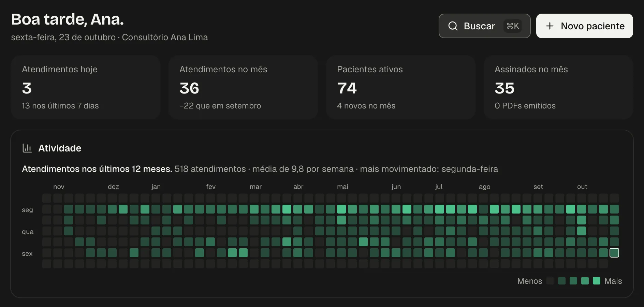
Task: Click the sex weekday row label
Action: [x=27, y=253]
